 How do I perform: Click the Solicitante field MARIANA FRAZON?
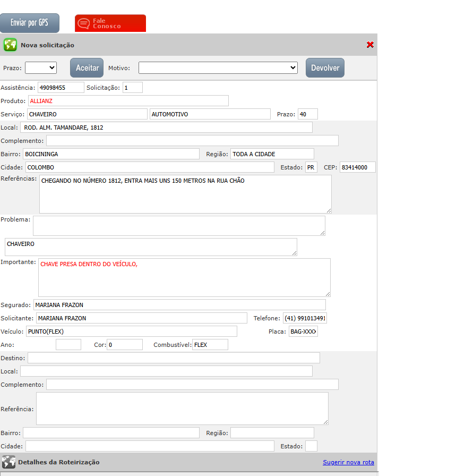pos(142,318)
